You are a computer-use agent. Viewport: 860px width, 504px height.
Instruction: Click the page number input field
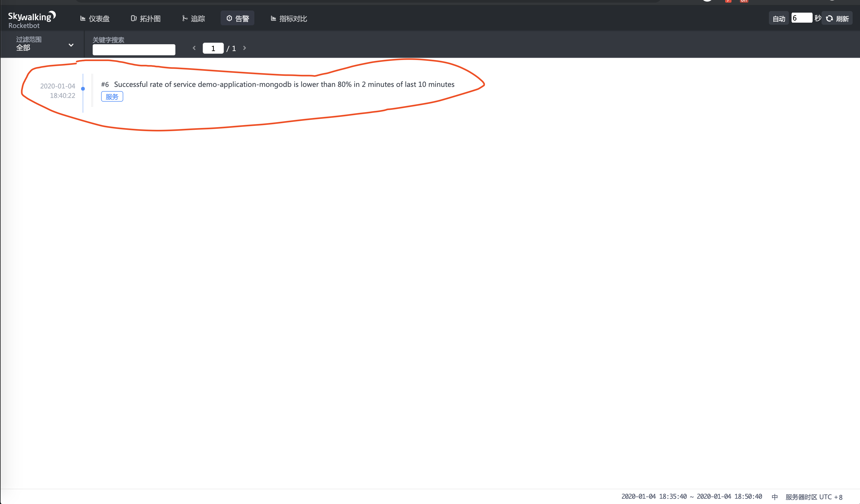pos(213,48)
